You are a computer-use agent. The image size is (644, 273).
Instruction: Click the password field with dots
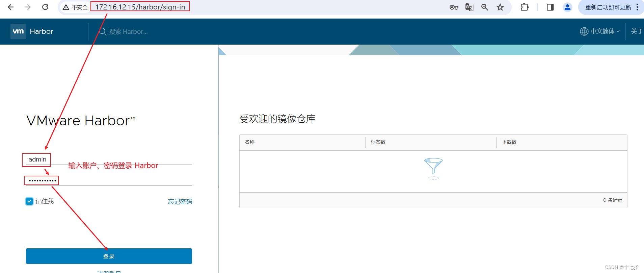(x=109, y=180)
